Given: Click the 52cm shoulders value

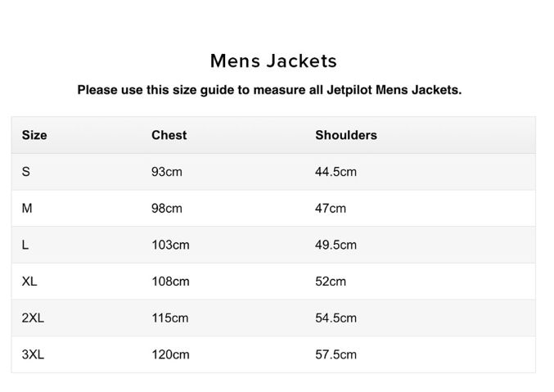Looking at the screenshot, I should pos(331,282).
